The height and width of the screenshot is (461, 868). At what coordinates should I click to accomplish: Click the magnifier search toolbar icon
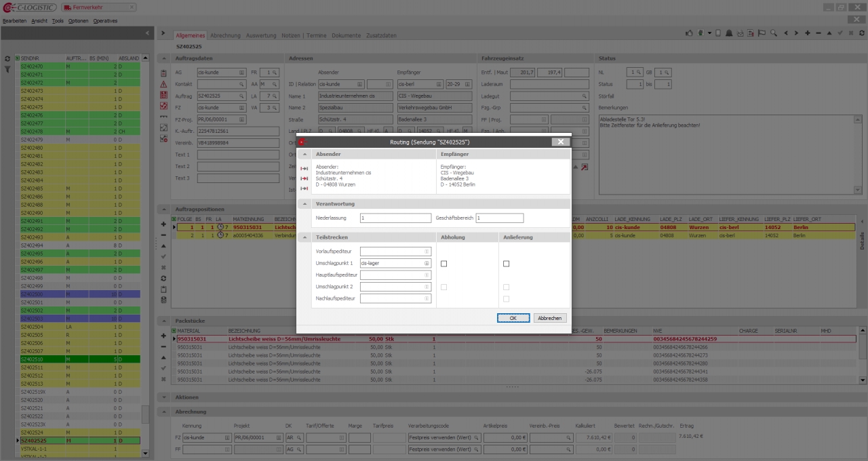tap(774, 33)
